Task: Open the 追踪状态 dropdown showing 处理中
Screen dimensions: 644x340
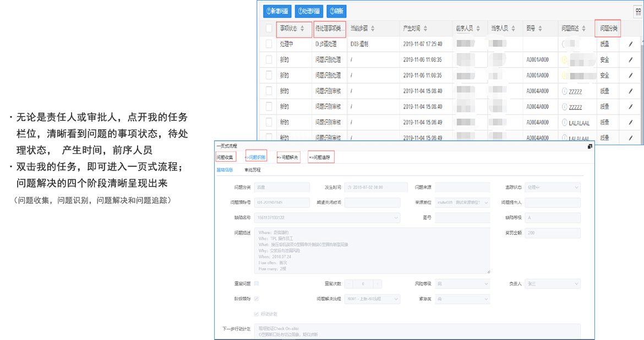Action: [x=553, y=187]
